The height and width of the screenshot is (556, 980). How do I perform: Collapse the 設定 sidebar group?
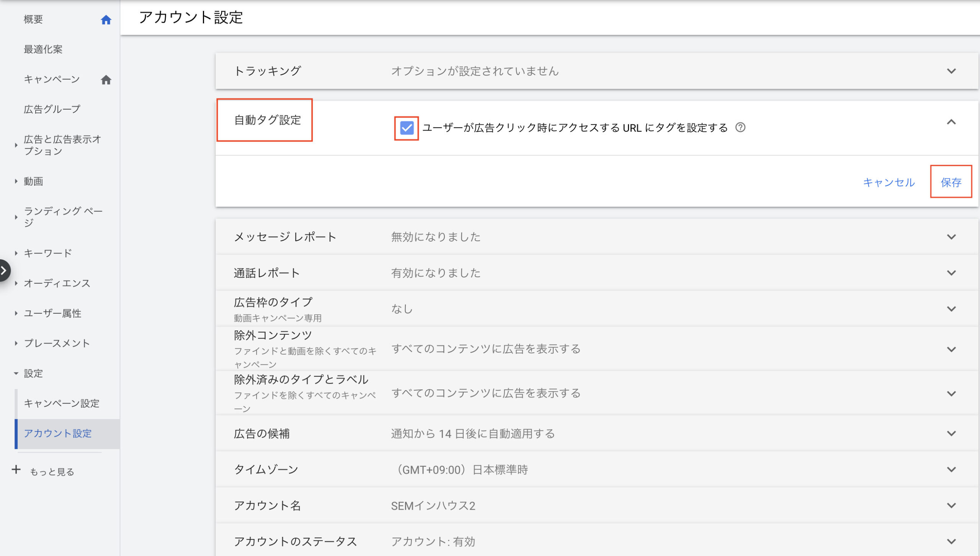point(16,373)
